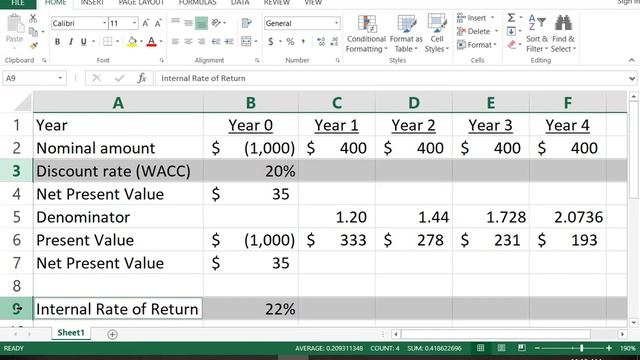This screenshot has height=360, width=640.
Task: Toggle italic formatting
Action: click(x=71, y=42)
